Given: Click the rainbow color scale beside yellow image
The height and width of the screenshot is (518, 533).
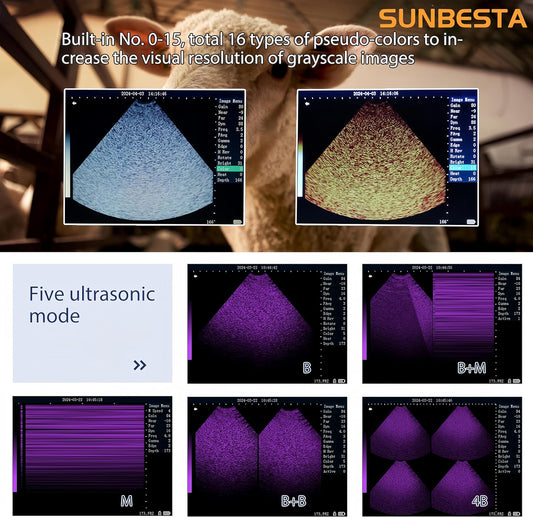Looking at the screenshot, I should [x=300, y=166].
